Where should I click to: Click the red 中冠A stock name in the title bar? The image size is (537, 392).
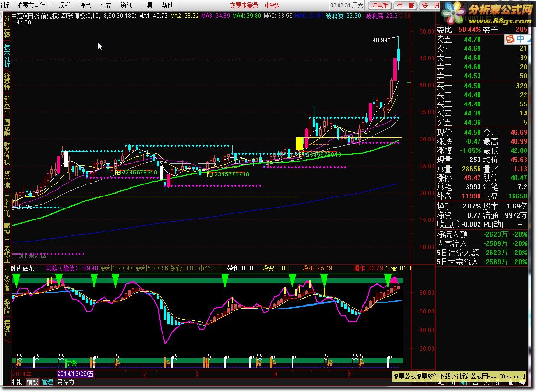tap(272, 5)
